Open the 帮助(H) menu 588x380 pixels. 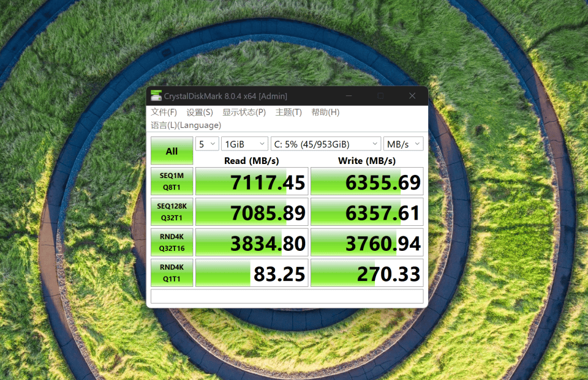click(325, 113)
